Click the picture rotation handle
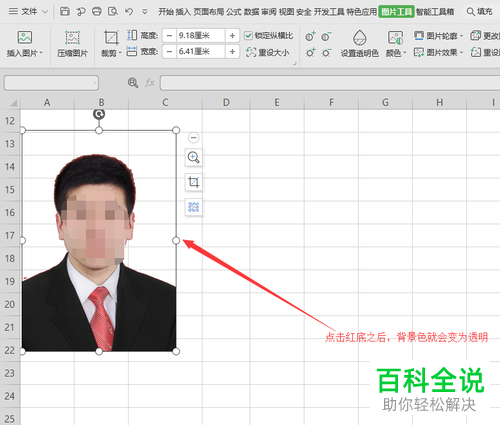The height and width of the screenshot is (425, 500). (x=99, y=114)
